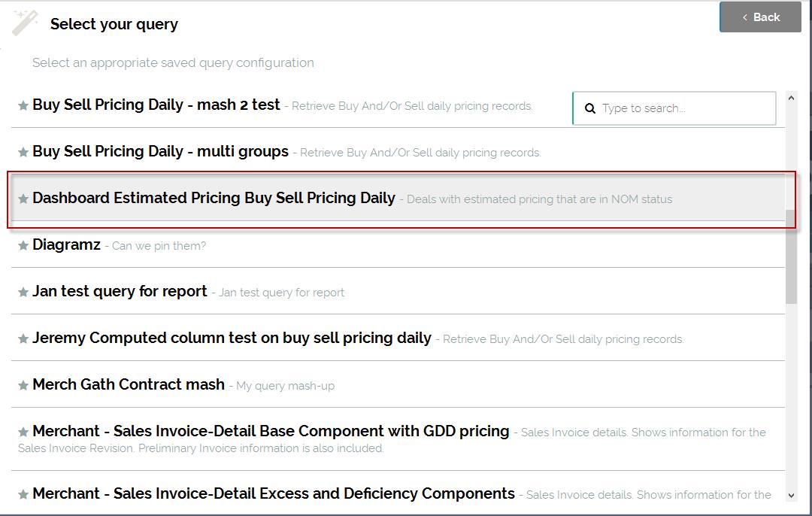Select Jan test query for report
The height and width of the screenshot is (516, 812).
[x=120, y=291]
